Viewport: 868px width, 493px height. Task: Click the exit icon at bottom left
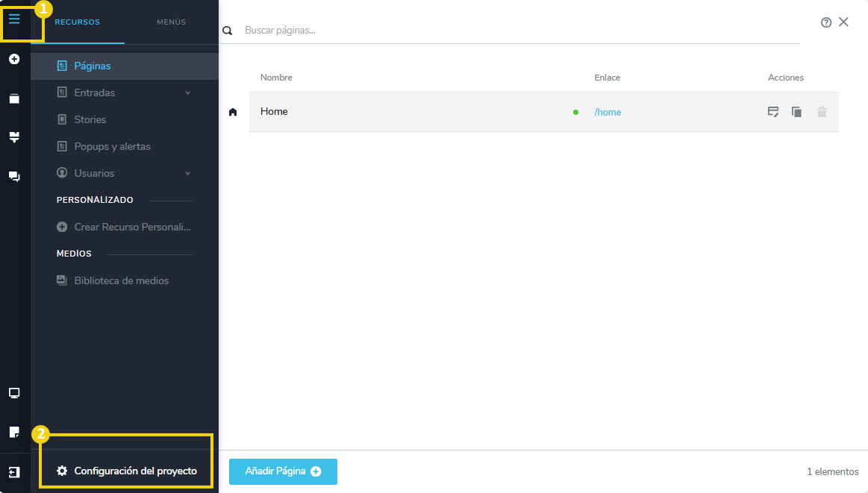point(14,472)
